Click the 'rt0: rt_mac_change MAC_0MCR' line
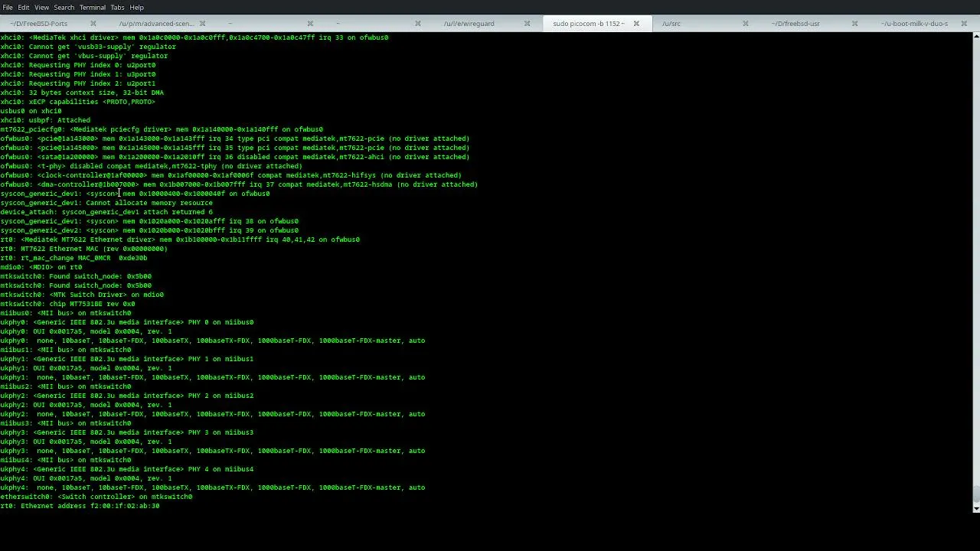Image resolution: width=980 pixels, height=551 pixels. tap(73, 258)
